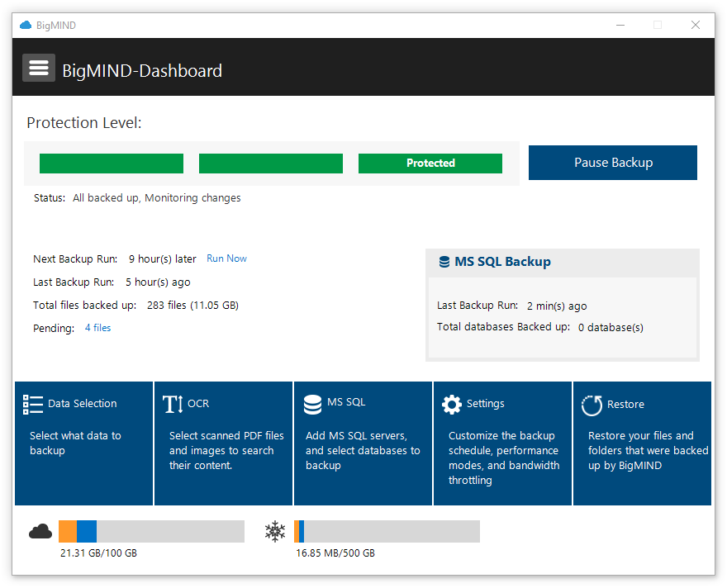Screen dimensions: 727x588
Task: Open the Data Selection tile
Action: [84, 443]
